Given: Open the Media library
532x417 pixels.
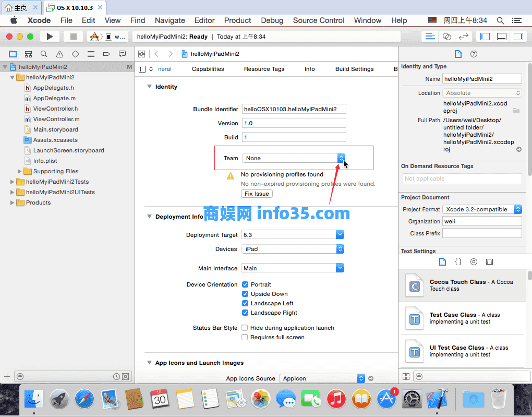Looking at the screenshot, I should tap(489, 262).
